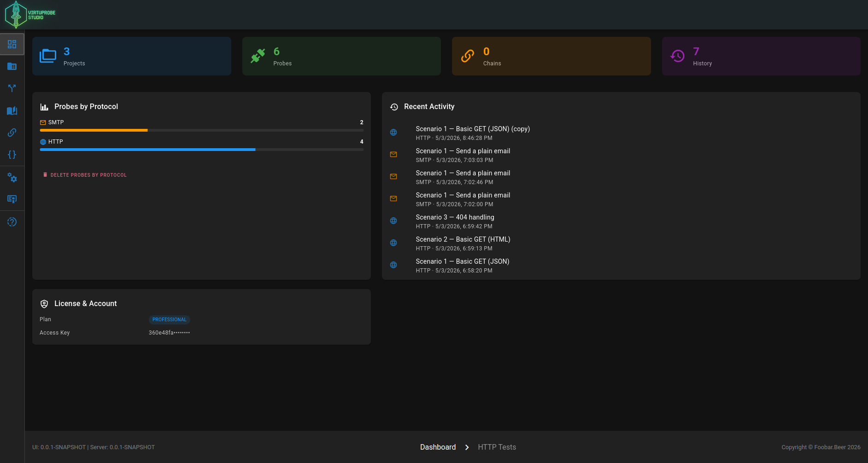Click the SMTP · 5/3/2026, 7:03:03 PM timestamp
Viewport: 868px width, 463px height.
coord(454,160)
